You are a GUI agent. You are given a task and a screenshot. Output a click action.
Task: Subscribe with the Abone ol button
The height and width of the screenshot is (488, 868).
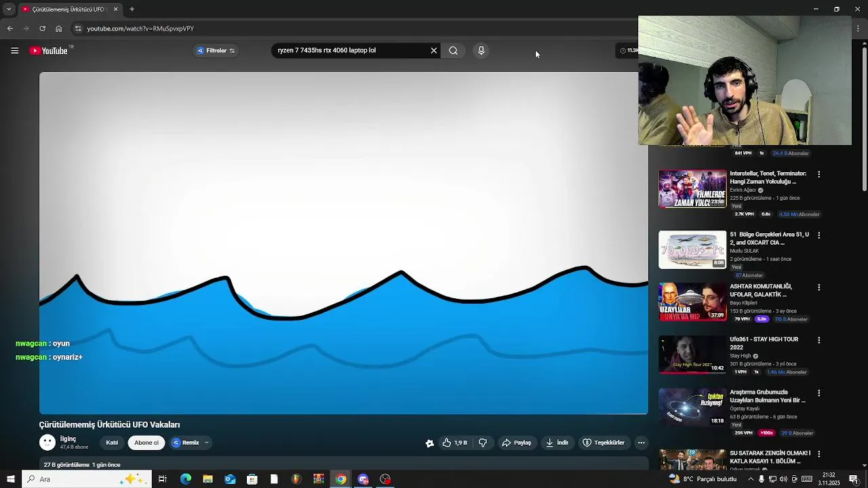146,443
